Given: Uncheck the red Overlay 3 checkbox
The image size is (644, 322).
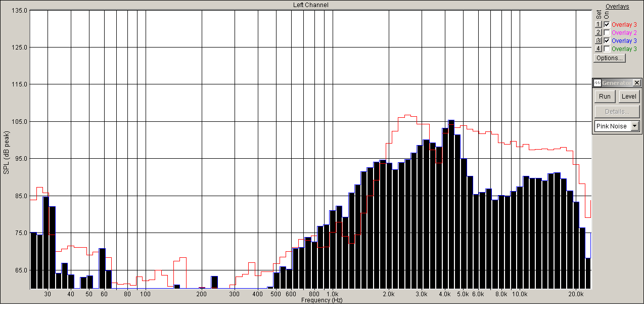Looking at the screenshot, I should click(x=607, y=24).
